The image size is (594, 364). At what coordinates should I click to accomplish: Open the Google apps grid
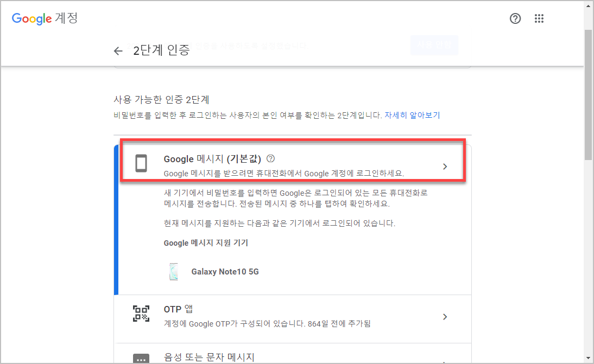tap(539, 18)
